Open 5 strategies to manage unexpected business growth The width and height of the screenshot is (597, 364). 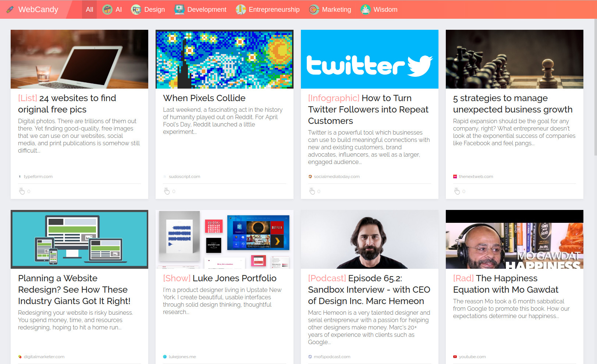tap(513, 104)
